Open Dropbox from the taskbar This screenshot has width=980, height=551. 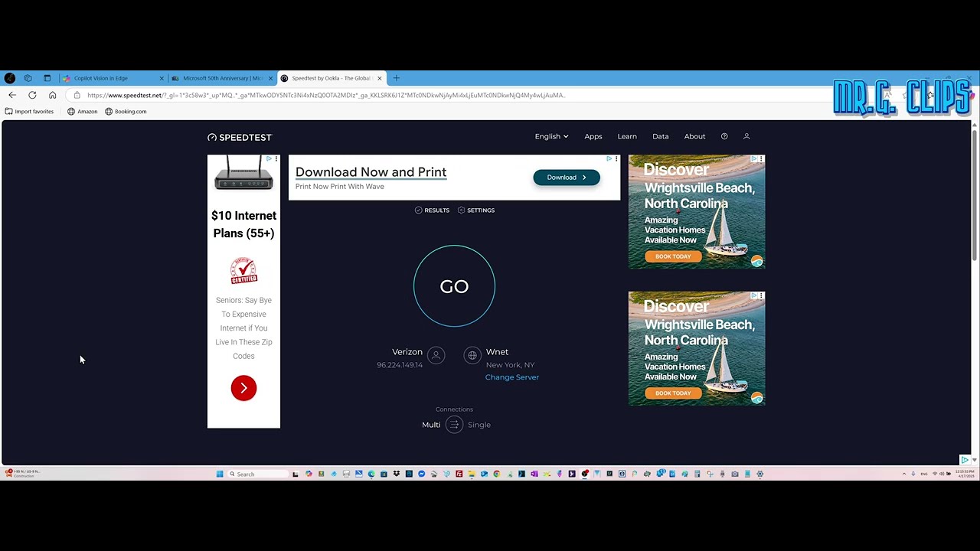[397, 474]
